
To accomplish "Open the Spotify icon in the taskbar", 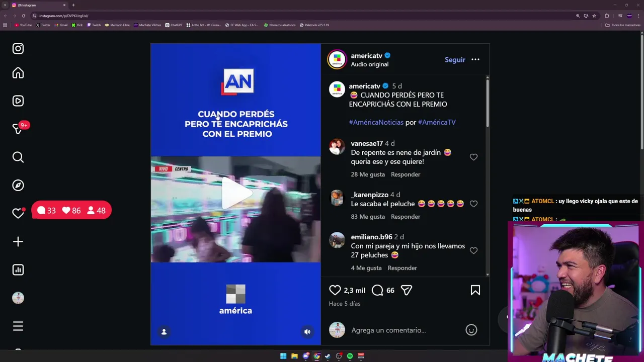I will pyautogui.click(x=350, y=356).
